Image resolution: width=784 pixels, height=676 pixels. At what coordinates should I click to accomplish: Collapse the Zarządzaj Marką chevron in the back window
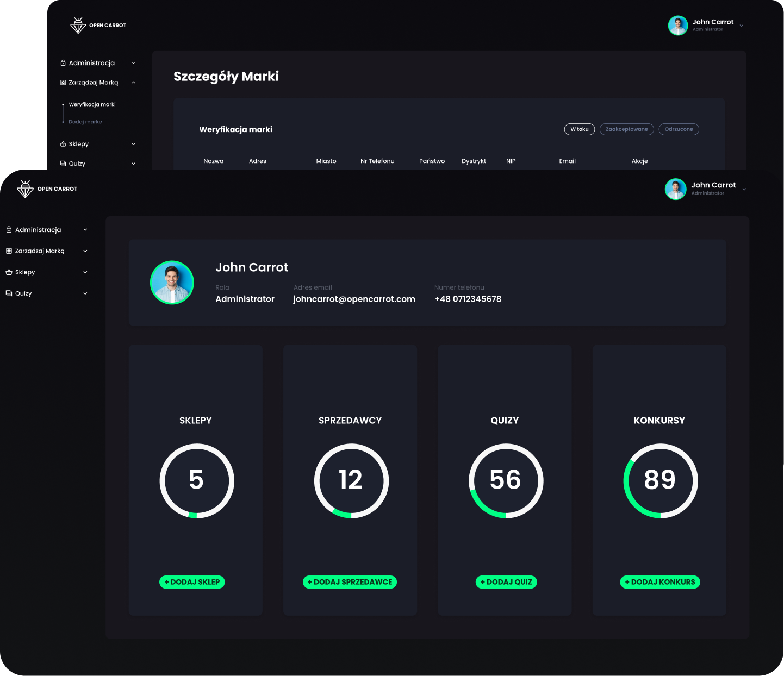pos(133,83)
